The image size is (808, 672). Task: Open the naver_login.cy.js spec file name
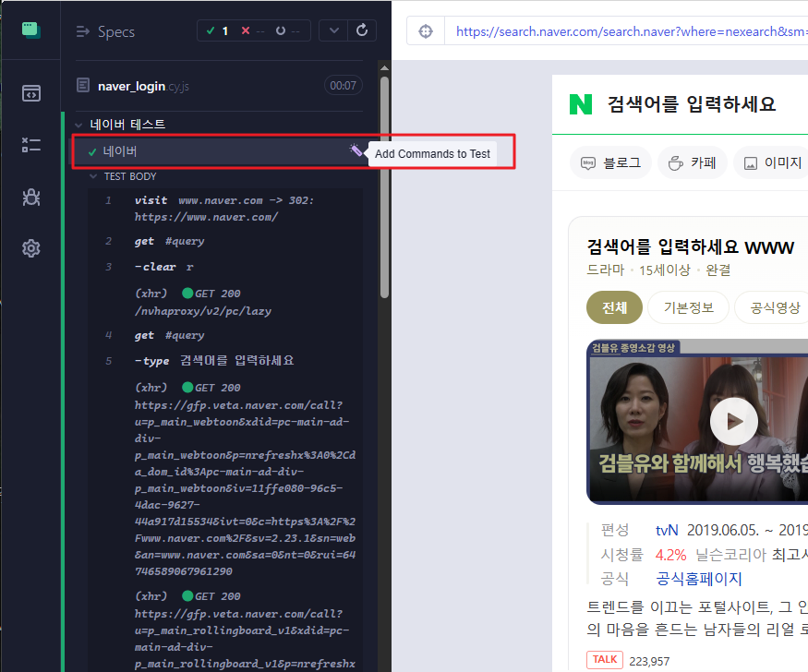click(x=143, y=86)
